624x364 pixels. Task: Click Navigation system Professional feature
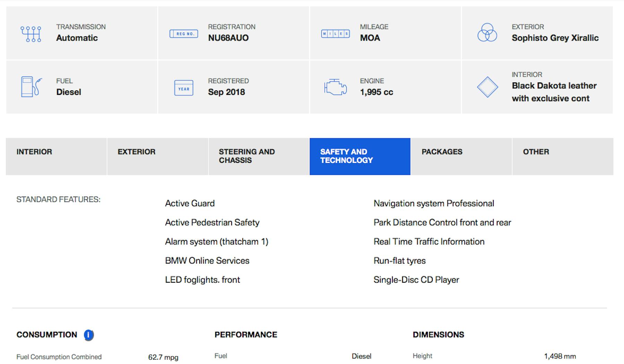(434, 203)
